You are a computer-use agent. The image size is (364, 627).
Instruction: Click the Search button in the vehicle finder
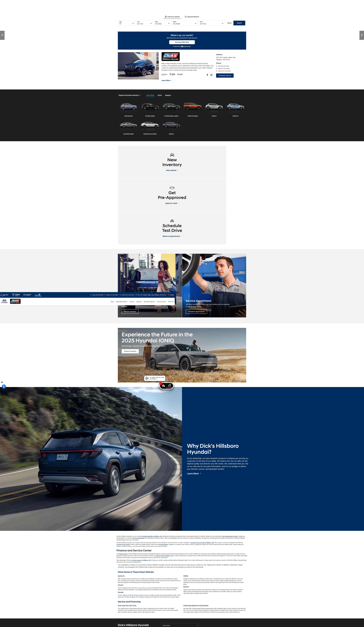[x=239, y=23]
